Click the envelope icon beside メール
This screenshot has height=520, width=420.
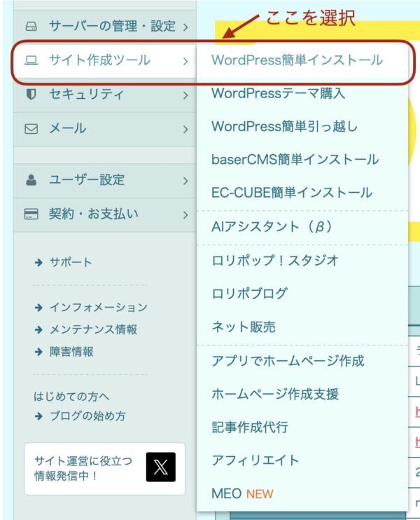pos(31,129)
